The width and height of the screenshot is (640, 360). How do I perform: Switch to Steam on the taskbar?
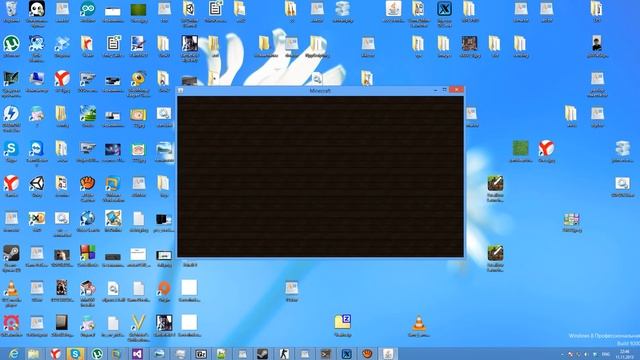(262, 354)
